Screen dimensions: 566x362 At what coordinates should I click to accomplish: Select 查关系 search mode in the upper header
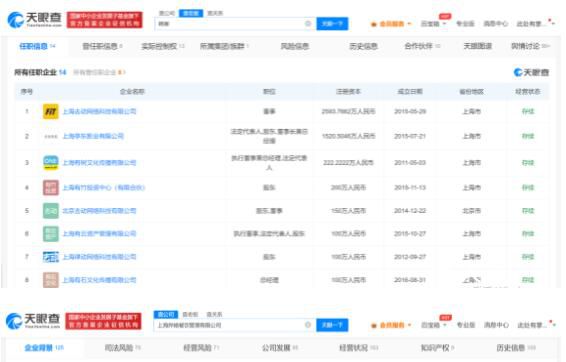click(x=215, y=13)
